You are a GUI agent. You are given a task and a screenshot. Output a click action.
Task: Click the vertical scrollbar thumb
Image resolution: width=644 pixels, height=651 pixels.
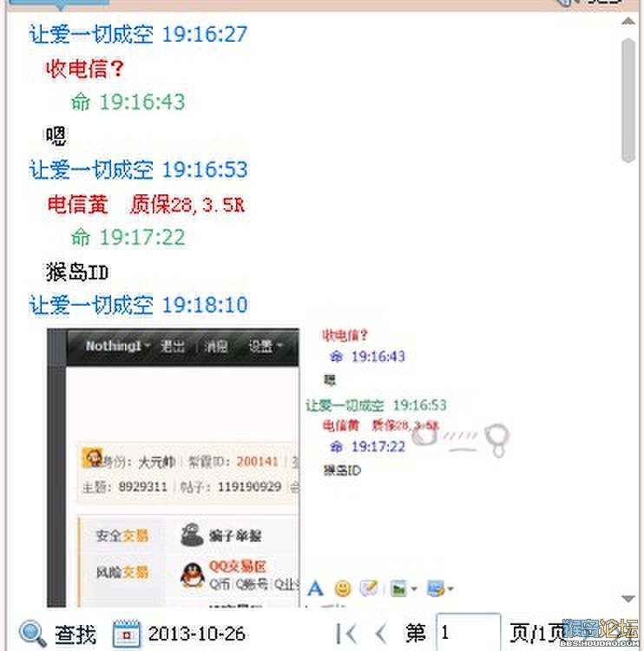coord(628,101)
